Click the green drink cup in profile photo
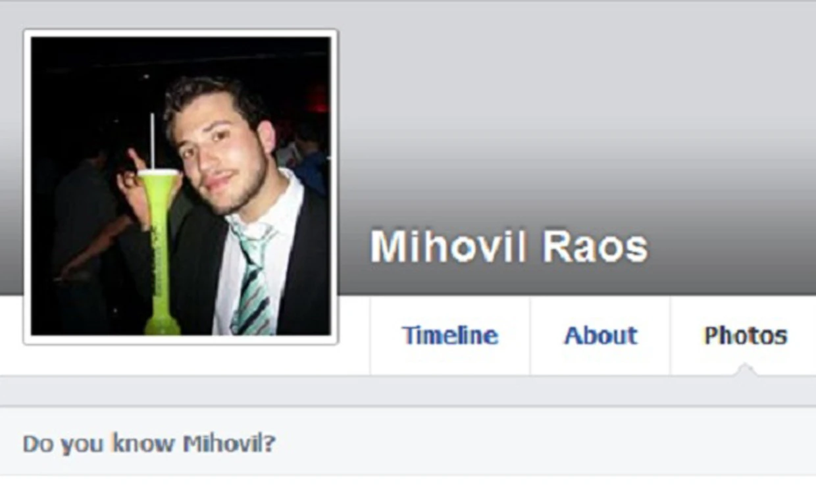The image size is (816, 504). (x=160, y=250)
